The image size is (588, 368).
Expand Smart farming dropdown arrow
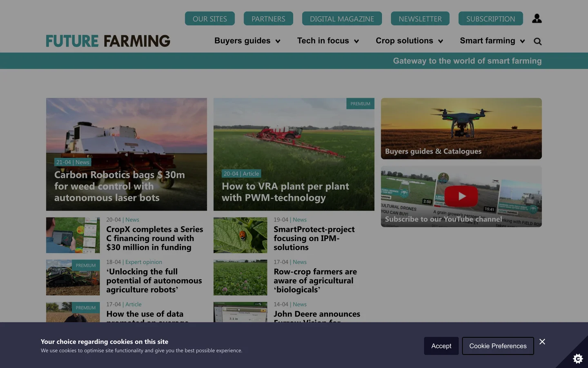pos(522,41)
